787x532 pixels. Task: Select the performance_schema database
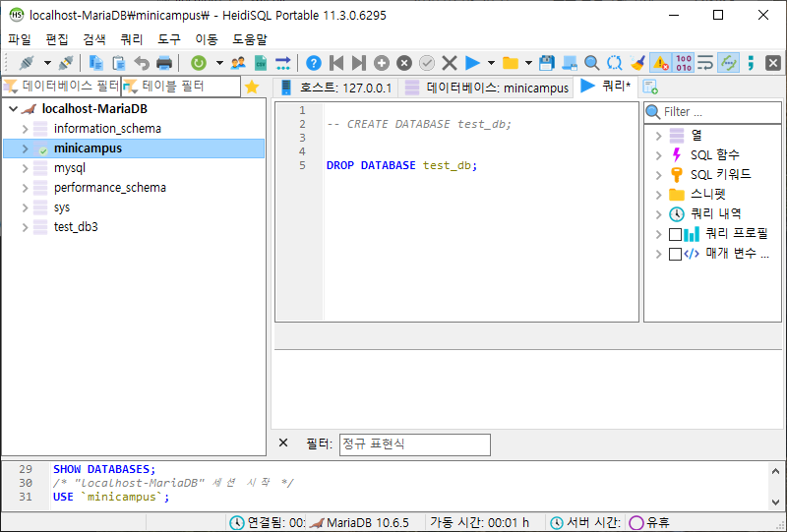click(x=110, y=188)
